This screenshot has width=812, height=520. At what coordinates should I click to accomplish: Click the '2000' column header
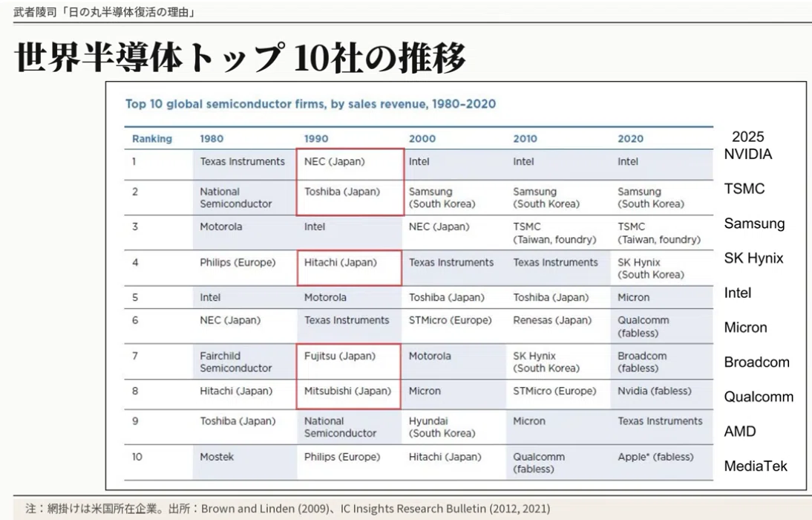(x=422, y=139)
